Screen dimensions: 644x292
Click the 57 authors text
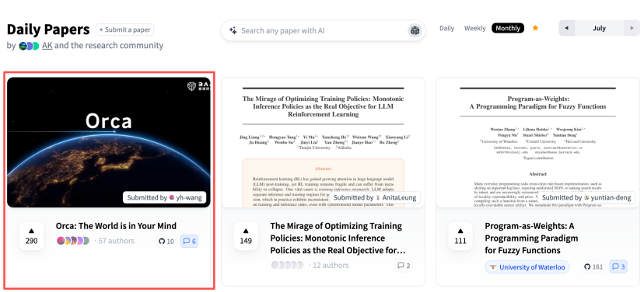pos(116,241)
